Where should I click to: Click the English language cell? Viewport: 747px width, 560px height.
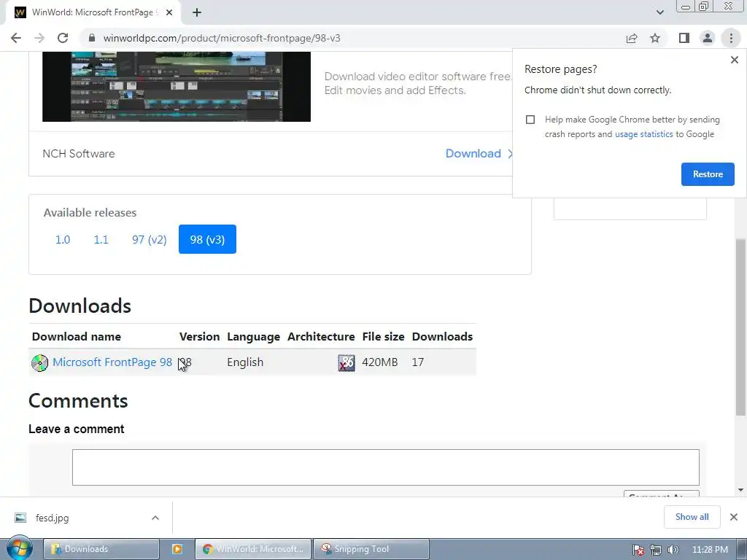tap(245, 362)
